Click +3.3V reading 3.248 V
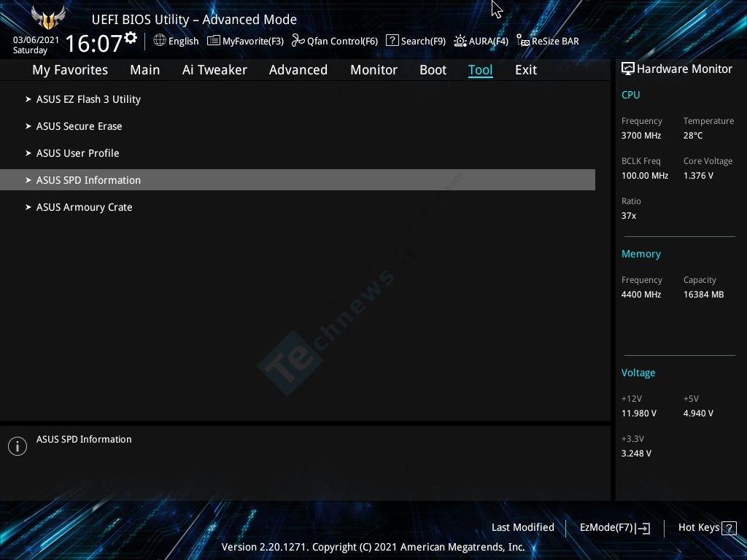Screen dimensions: 747x560 click(636, 454)
